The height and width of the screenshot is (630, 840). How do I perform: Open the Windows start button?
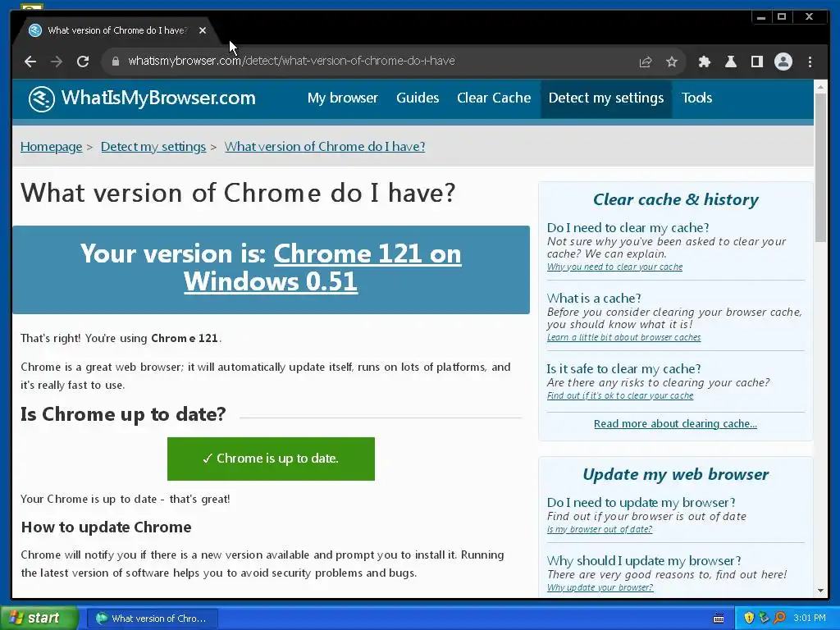39,619
